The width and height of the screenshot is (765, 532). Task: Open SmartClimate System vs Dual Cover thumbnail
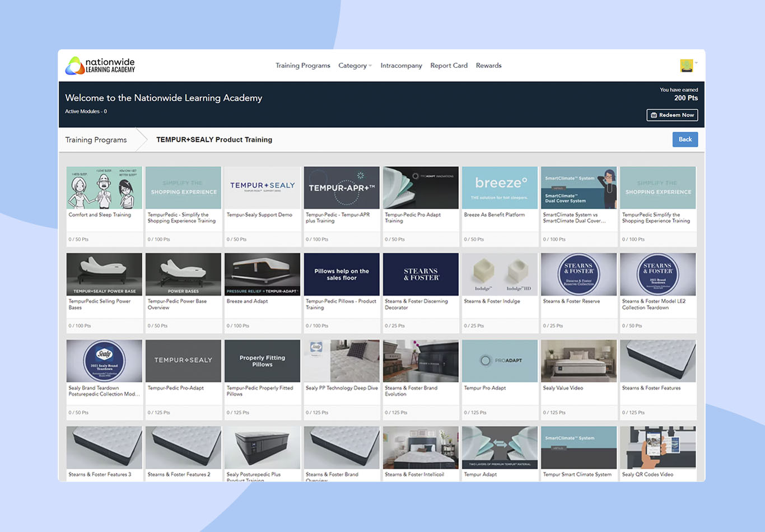pos(579,188)
